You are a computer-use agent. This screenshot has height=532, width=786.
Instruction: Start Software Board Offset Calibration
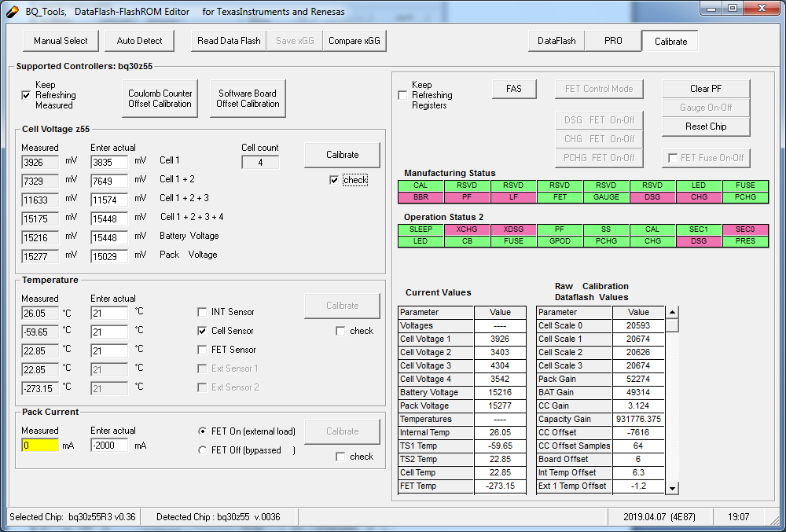[x=248, y=99]
